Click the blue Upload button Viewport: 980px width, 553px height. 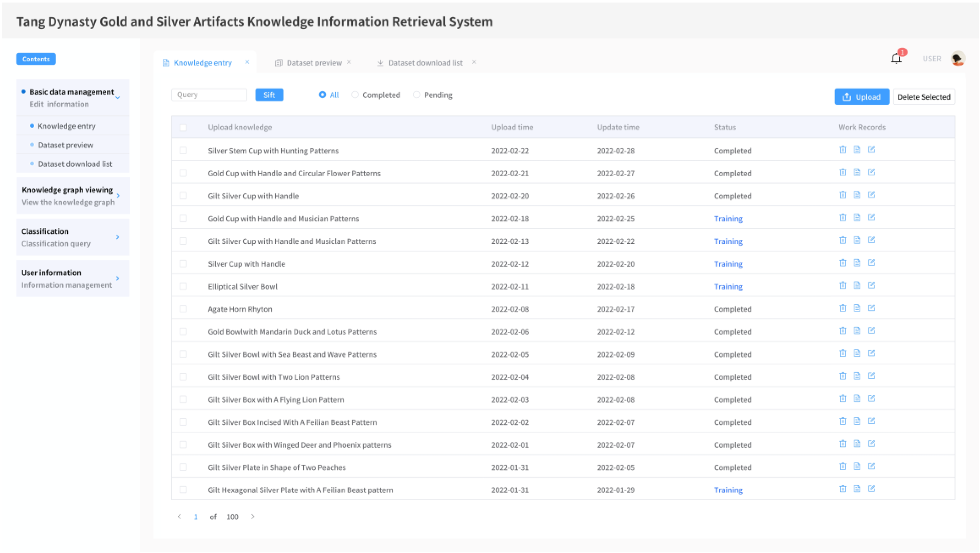pos(861,97)
